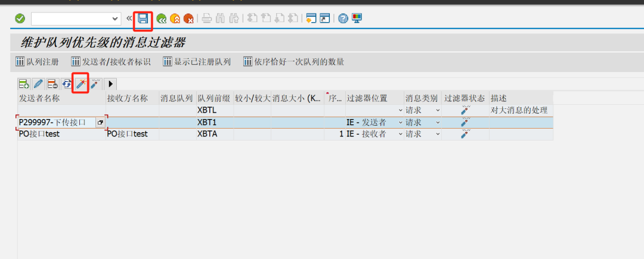The height and width of the screenshot is (259, 644).
Task: Open value help button beside P299997-下传接口
Action: [100, 122]
